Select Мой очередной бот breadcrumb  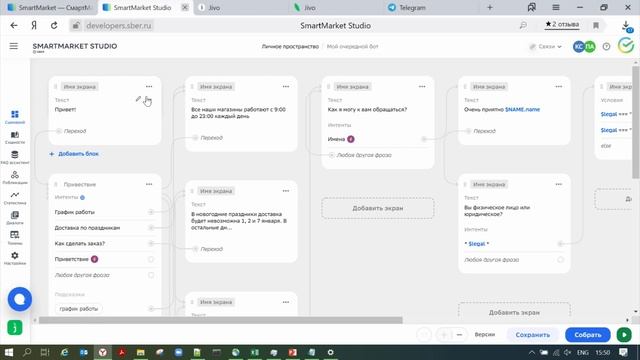click(353, 47)
